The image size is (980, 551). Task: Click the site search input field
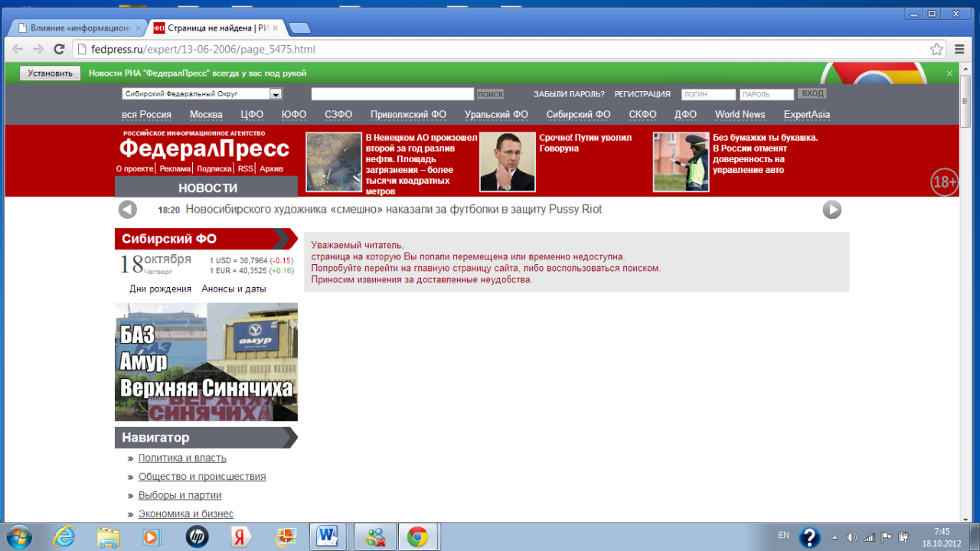click(393, 94)
